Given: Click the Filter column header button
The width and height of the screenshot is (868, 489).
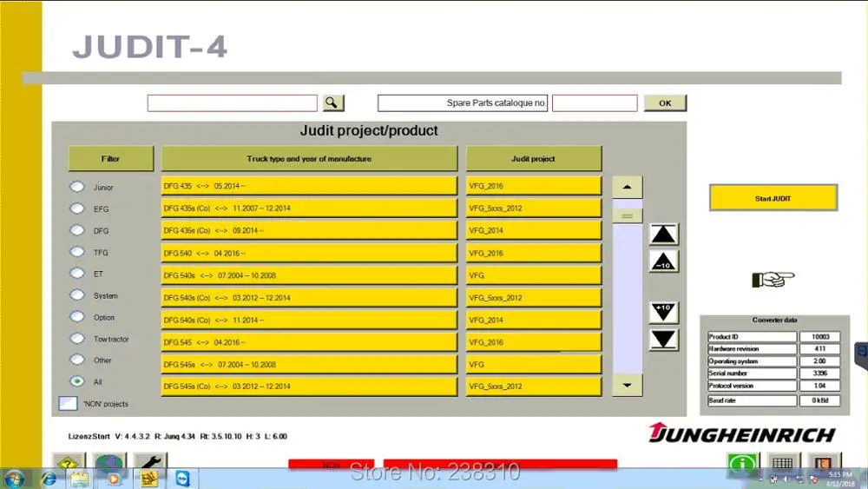Looking at the screenshot, I should [111, 159].
